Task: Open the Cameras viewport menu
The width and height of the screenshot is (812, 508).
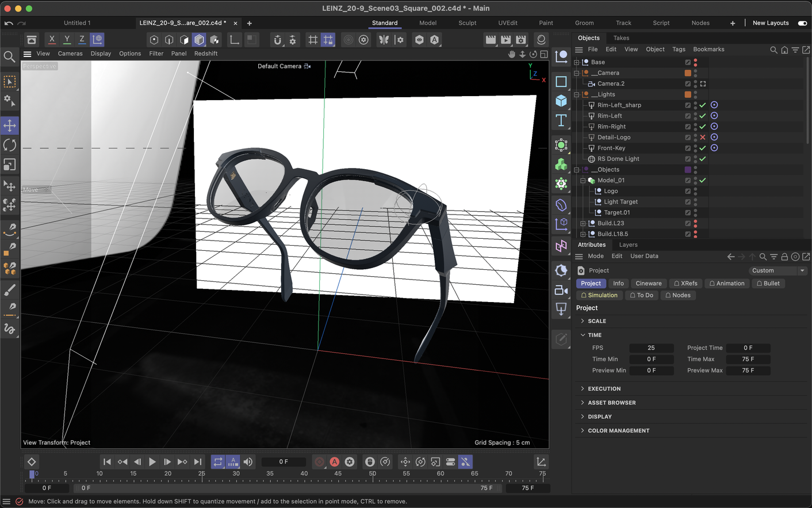Action: pos(70,54)
